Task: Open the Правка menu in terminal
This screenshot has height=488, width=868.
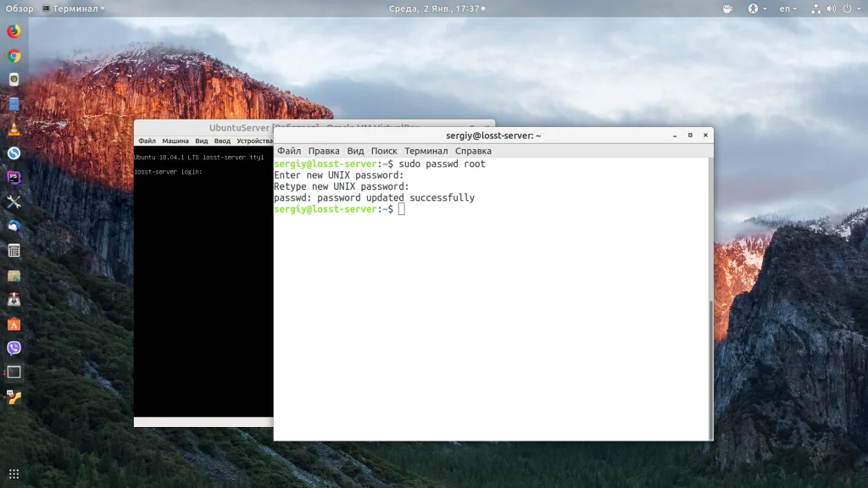Action: pos(324,151)
